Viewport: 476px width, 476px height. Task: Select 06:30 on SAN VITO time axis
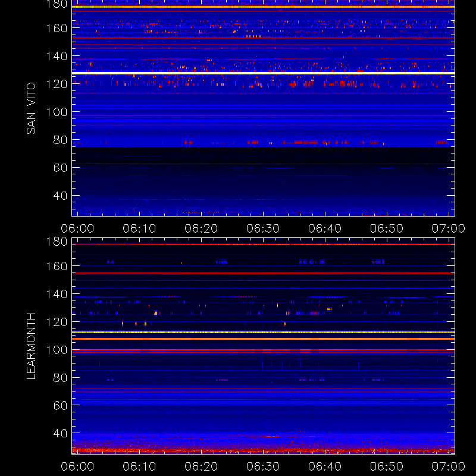click(x=263, y=228)
